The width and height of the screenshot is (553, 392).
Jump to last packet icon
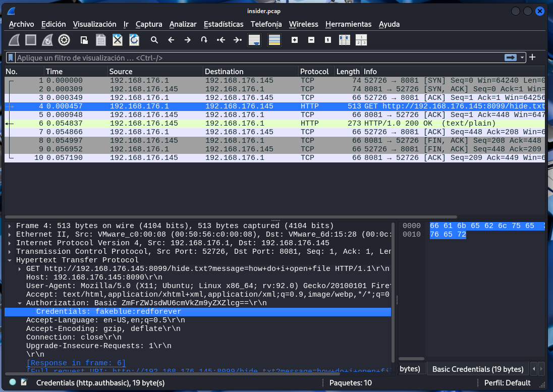pyautogui.click(x=238, y=40)
